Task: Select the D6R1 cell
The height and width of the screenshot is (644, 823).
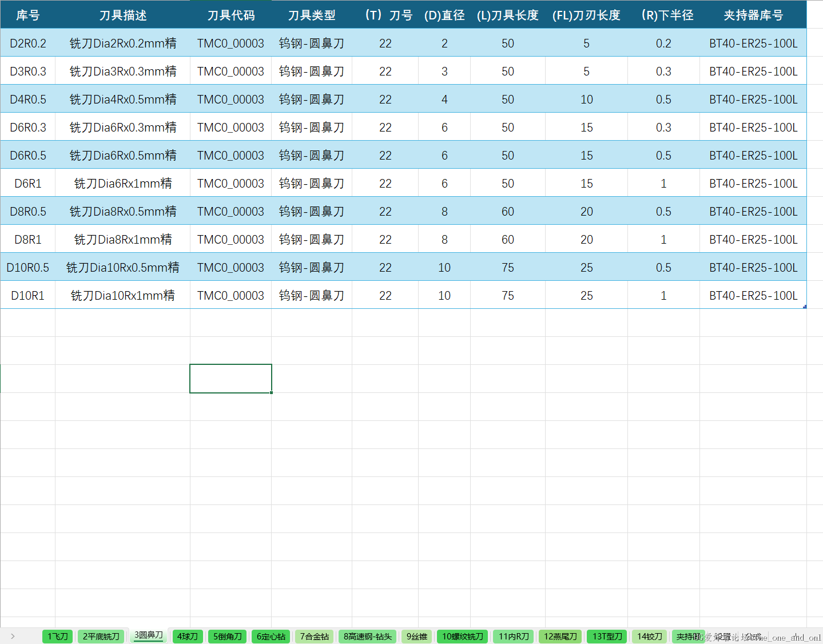Action: (x=28, y=183)
